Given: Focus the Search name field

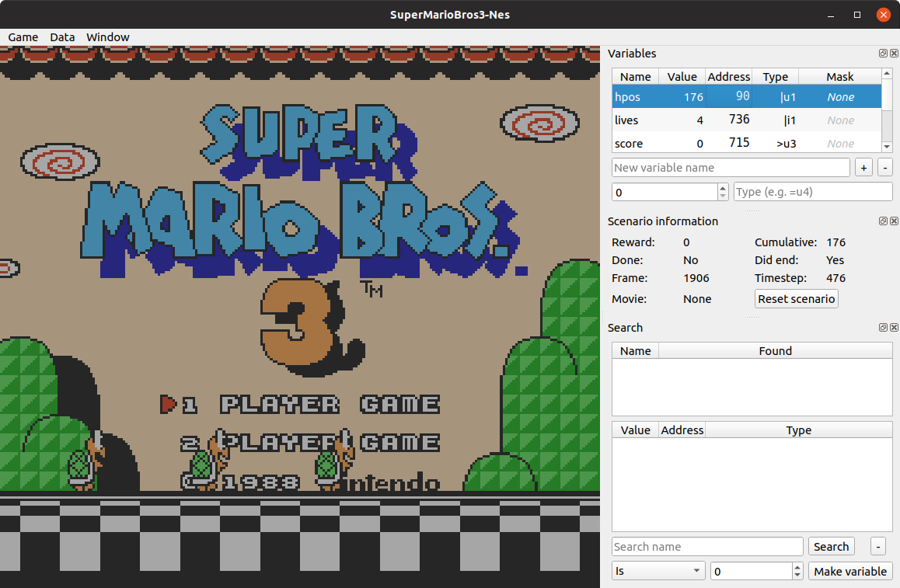Looking at the screenshot, I should click(707, 547).
